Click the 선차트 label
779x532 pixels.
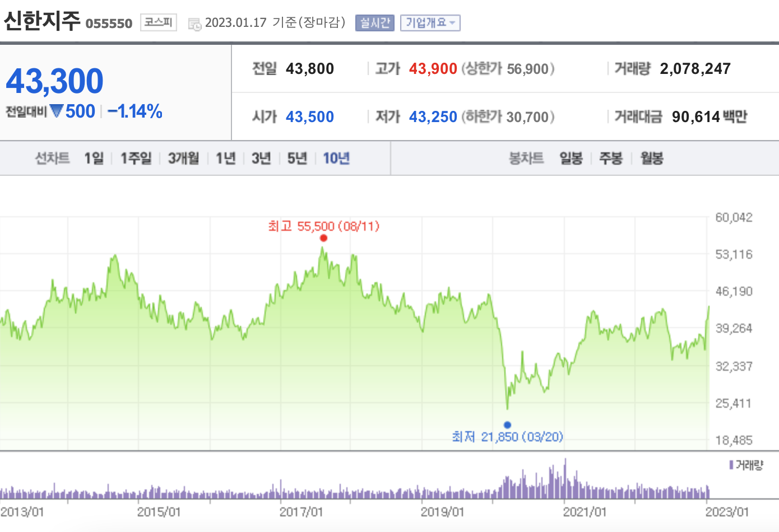pyautogui.click(x=52, y=158)
